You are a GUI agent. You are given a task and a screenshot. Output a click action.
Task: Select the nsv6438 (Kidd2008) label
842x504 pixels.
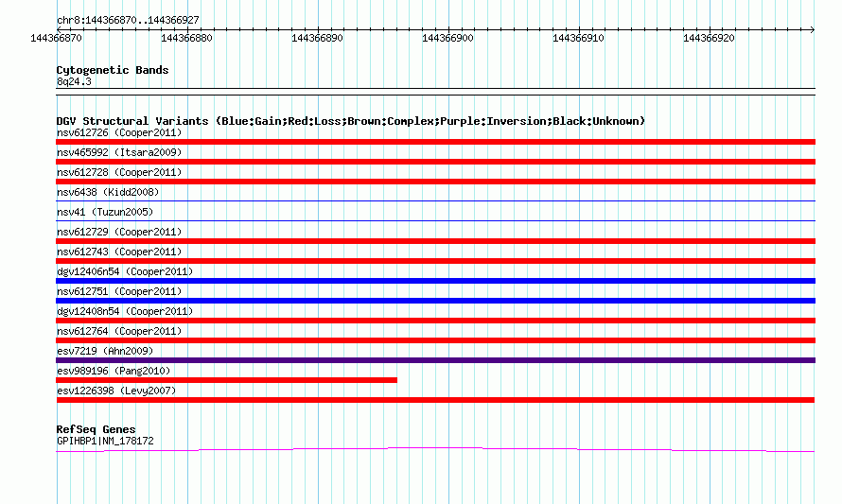pyautogui.click(x=108, y=192)
